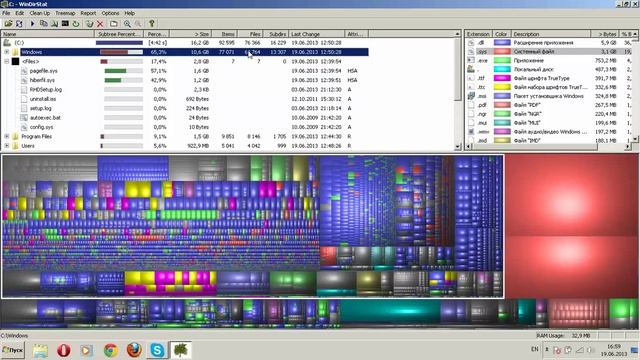
Task: Open the Report menu
Action: 88,13
